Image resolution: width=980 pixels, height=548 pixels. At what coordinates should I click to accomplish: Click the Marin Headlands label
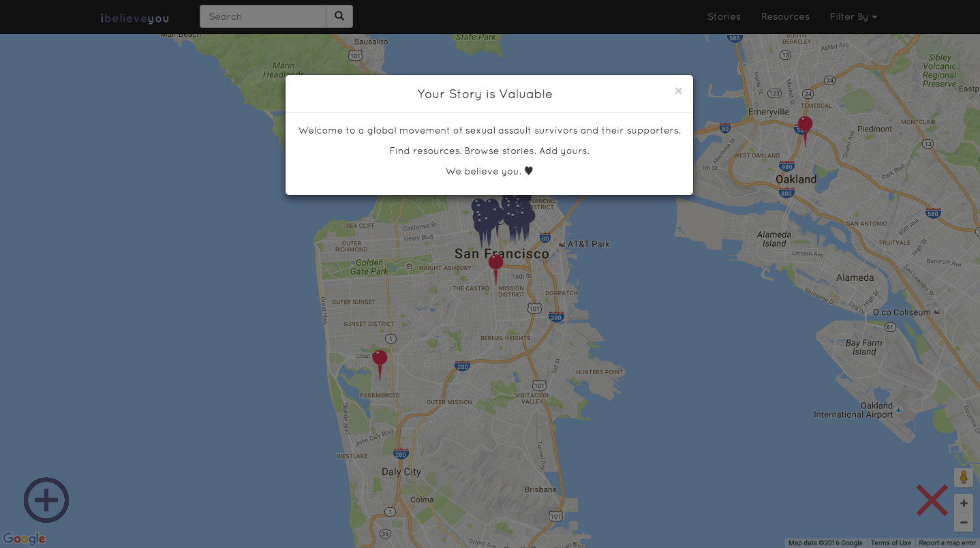[284, 70]
